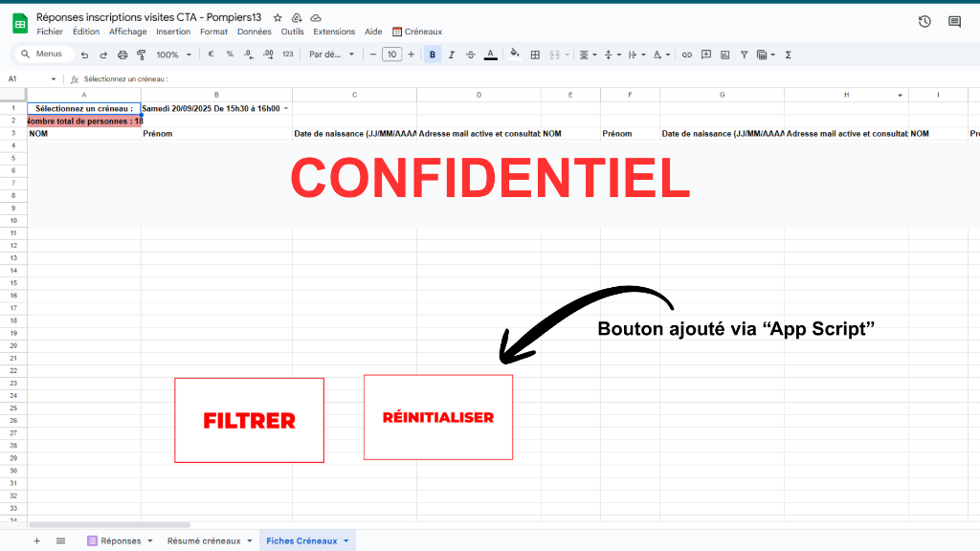980x551 pixels.
Task: Create a filter with funnel icon
Action: 744,55
